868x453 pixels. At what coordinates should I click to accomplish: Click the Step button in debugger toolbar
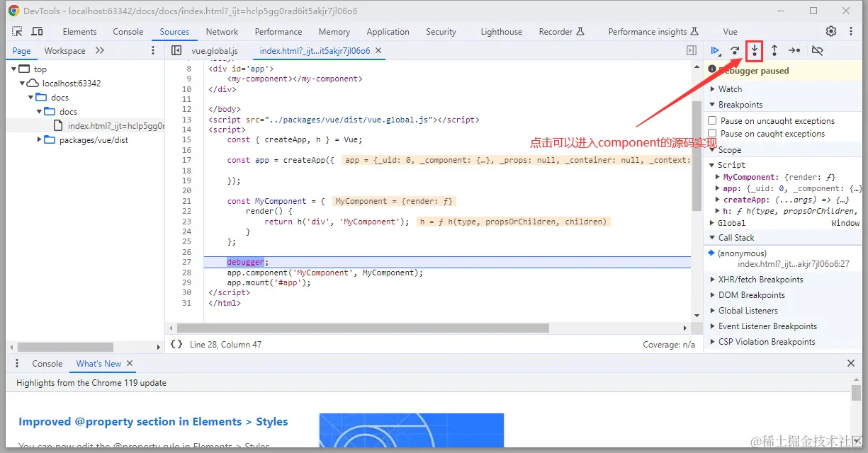click(x=794, y=51)
